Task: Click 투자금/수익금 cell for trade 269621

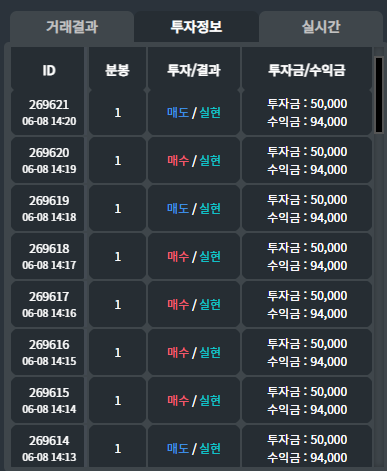Action: 307,113
